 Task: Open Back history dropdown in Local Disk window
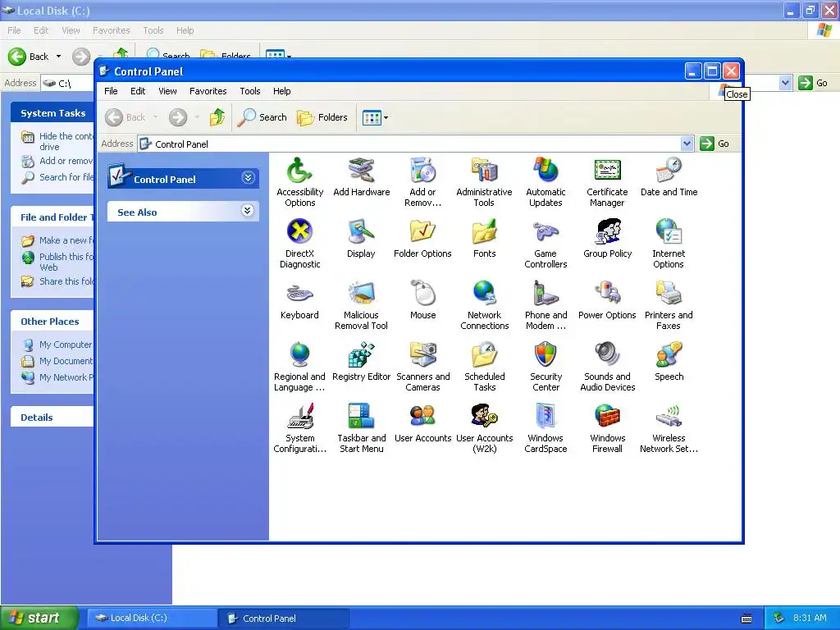pyautogui.click(x=58, y=57)
